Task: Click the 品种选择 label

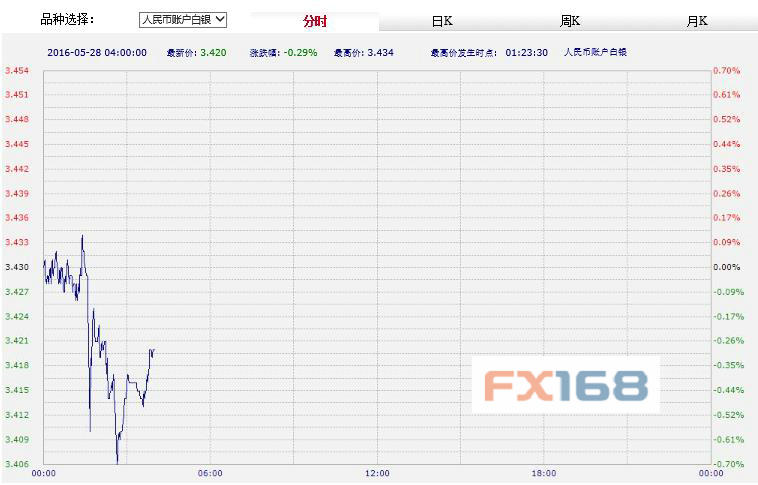Action: coord(67,19)
